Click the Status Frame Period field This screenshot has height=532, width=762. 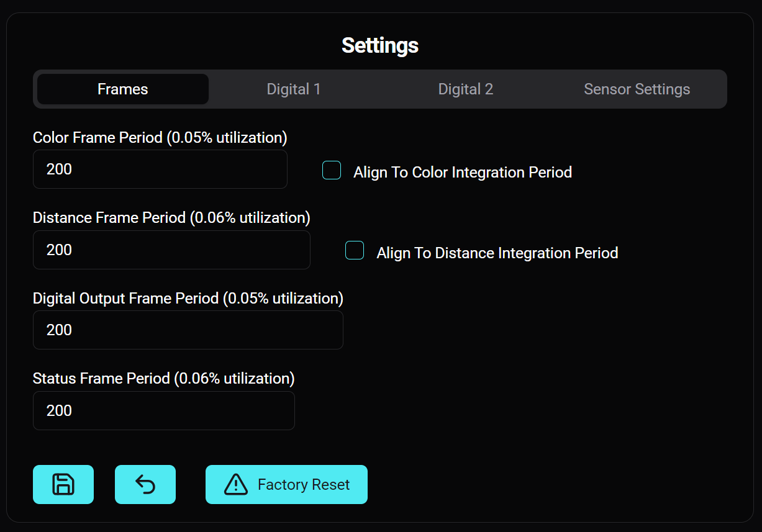[x=163, y=410]
